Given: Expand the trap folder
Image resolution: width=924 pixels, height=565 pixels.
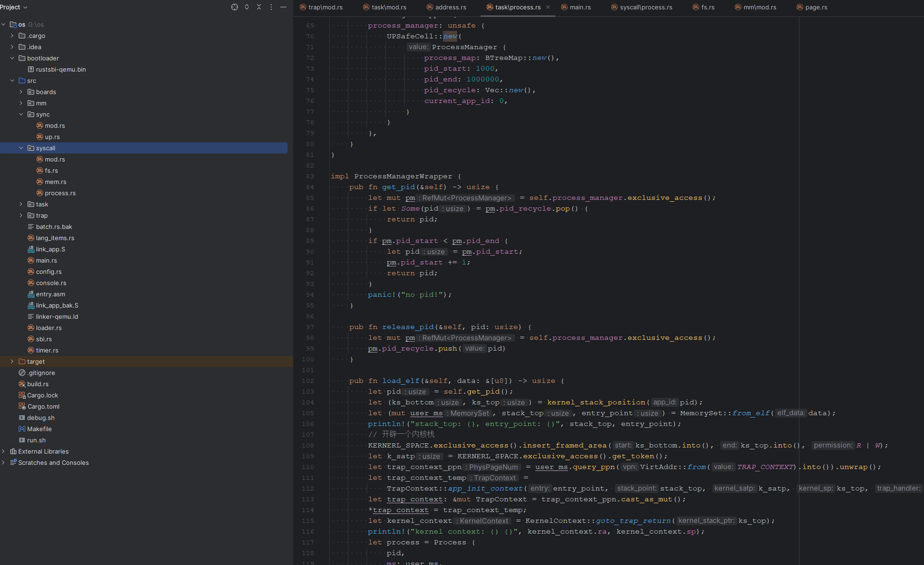Looking at the screenshot, I should pyautogui.click(x=21, y=215).
